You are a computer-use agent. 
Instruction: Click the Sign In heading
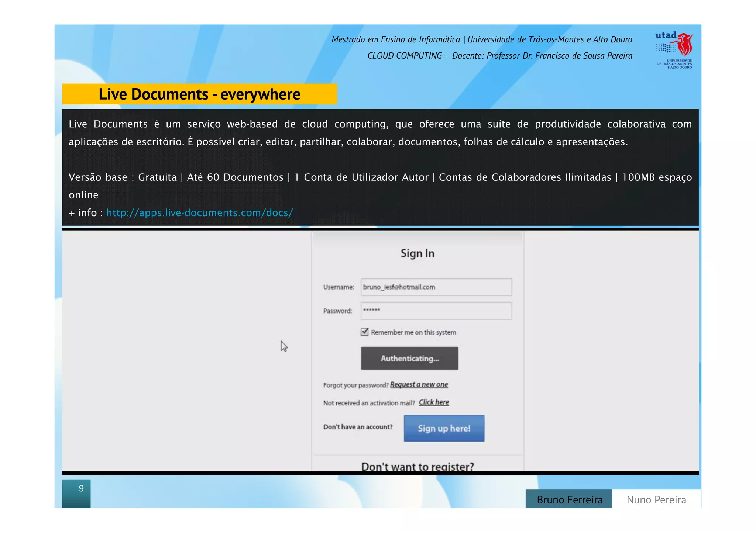[x=417, y=253]
